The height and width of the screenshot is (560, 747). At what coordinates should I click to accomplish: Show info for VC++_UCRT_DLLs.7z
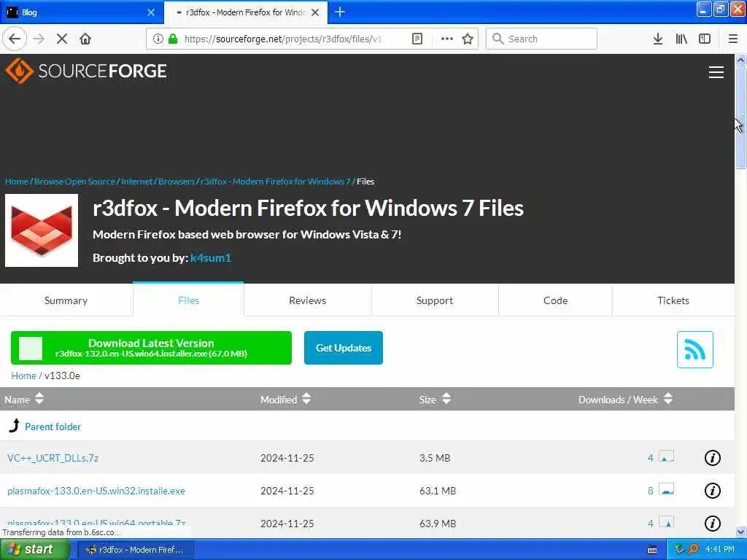pyautogui.click(x=712, y=458)
